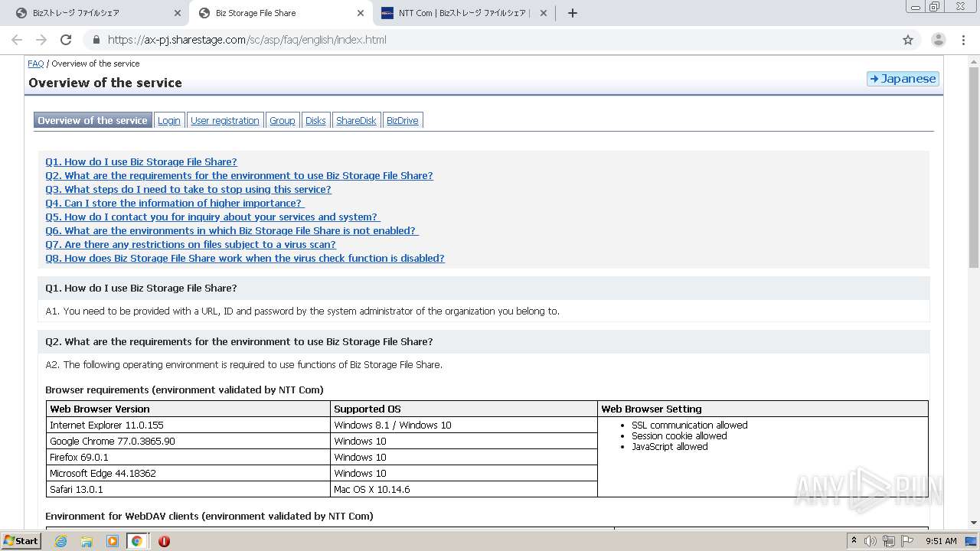Open the FAQ breadcrumb link

coord(36,64)
